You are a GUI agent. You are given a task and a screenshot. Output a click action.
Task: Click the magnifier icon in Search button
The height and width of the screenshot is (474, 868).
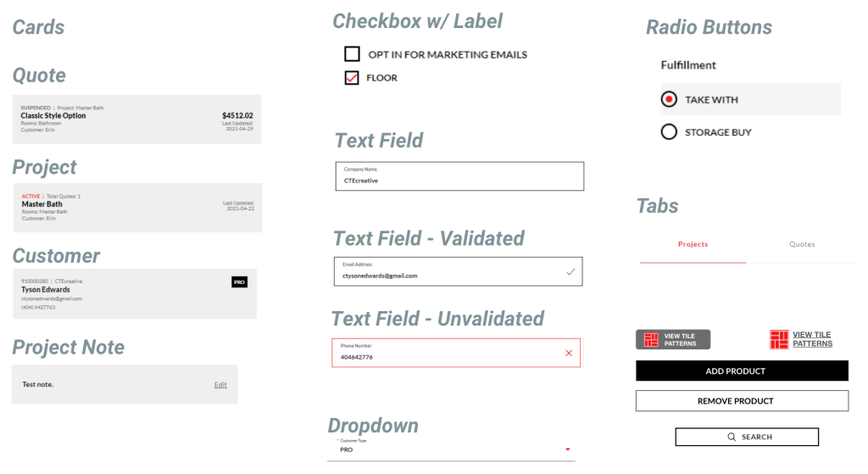(x=732, y=437)
